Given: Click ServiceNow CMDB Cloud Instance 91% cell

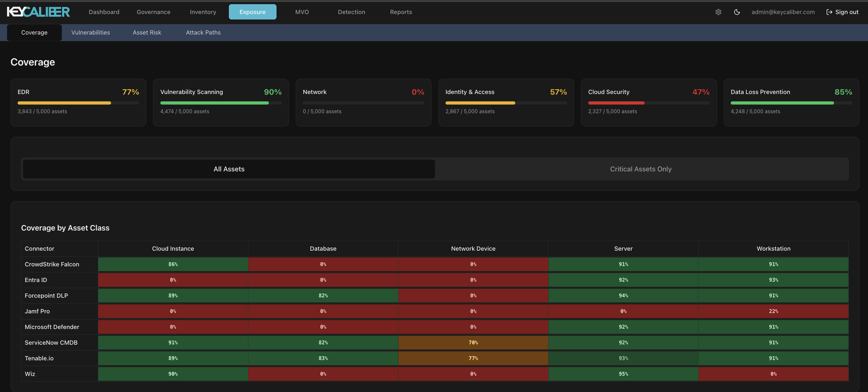Looking at the screenshot, I should (x=173, y=342).
